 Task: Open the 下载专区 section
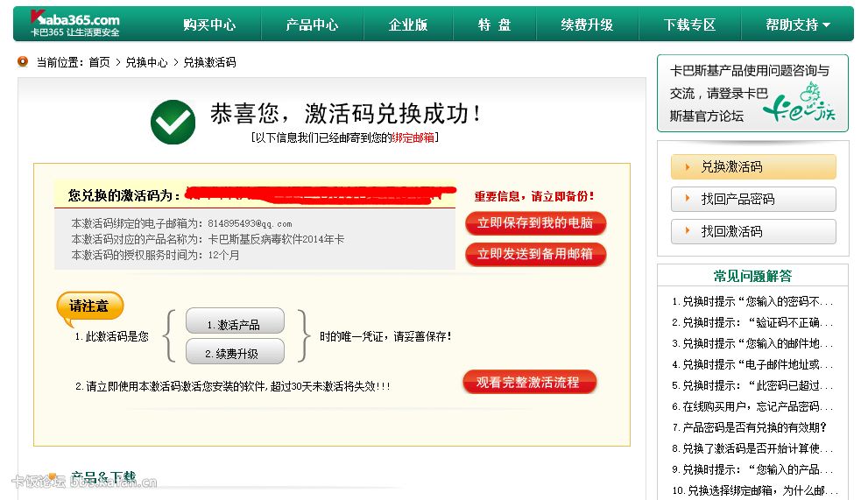coord(689,25)
